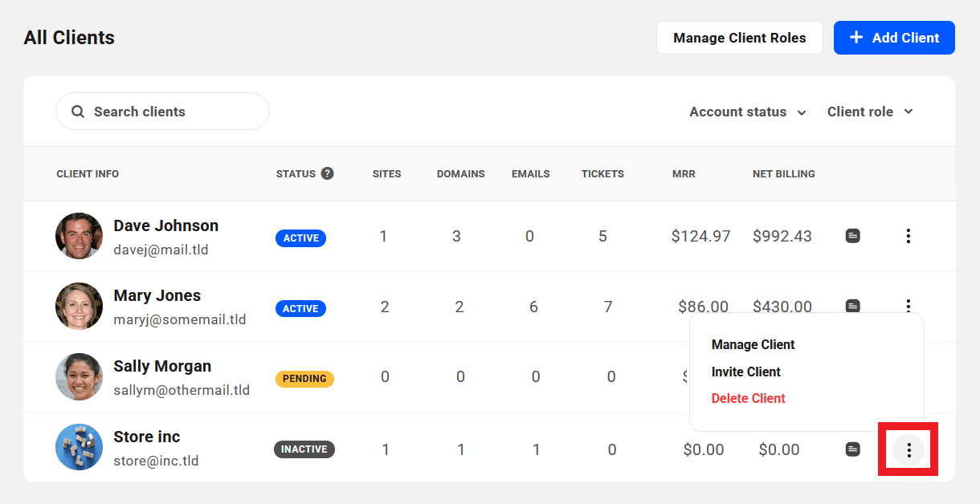Click Mary Jones's ACTIVE status badge
980x504 pixels.
click(x=300, y=308)
